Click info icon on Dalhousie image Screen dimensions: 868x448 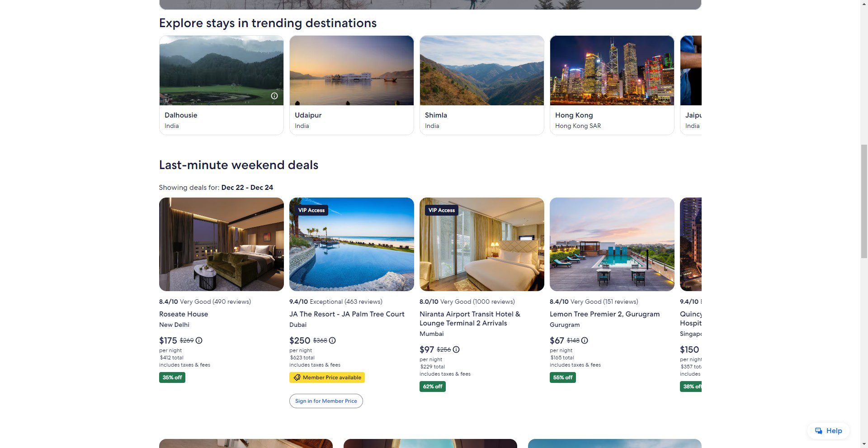[x=274, y=96]
